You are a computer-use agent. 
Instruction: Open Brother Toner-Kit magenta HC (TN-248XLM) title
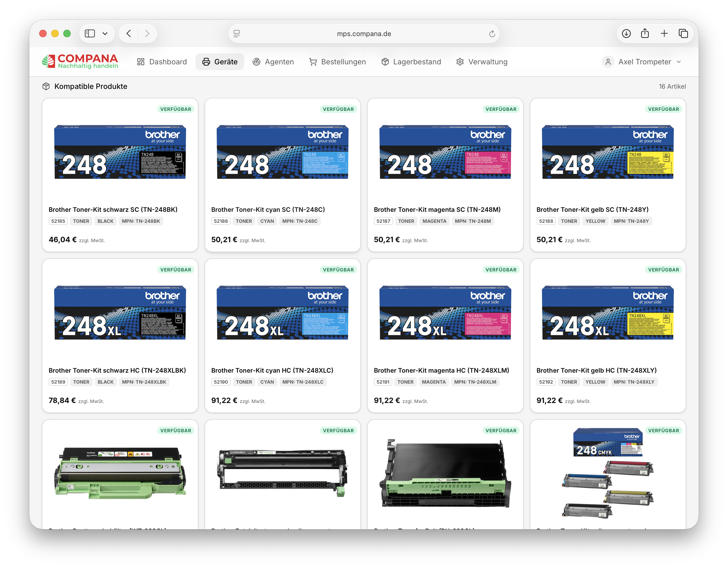click(441, 370)
